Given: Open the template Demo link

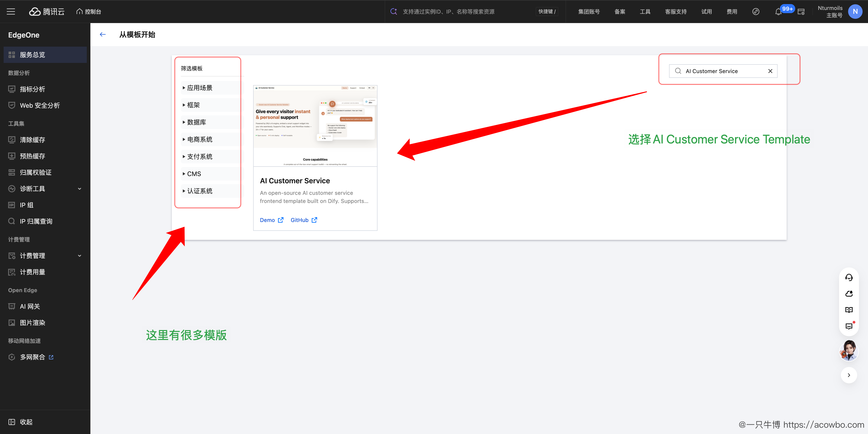Looking at the screenshot, I should click(x=271, y=220).
